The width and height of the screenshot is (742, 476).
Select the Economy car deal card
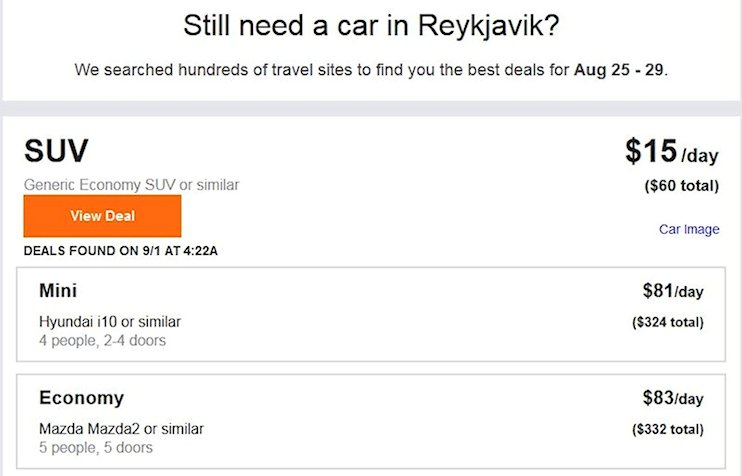(371, 421)
